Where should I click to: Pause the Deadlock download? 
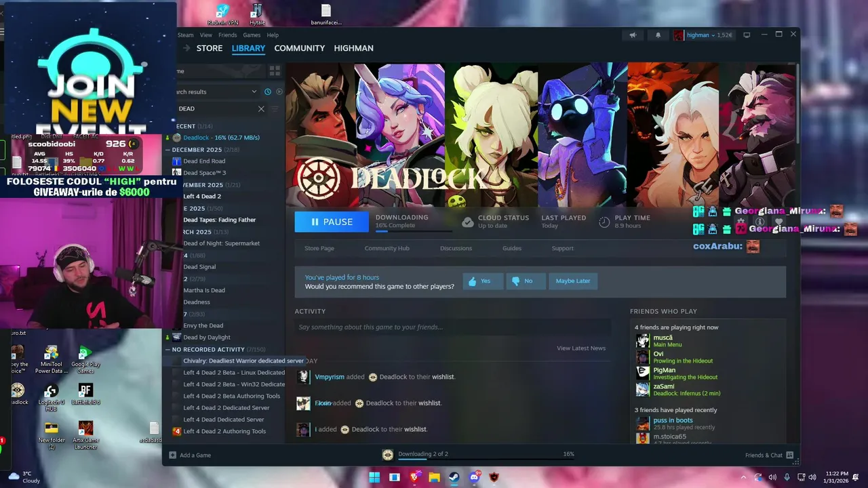(332, 222)
